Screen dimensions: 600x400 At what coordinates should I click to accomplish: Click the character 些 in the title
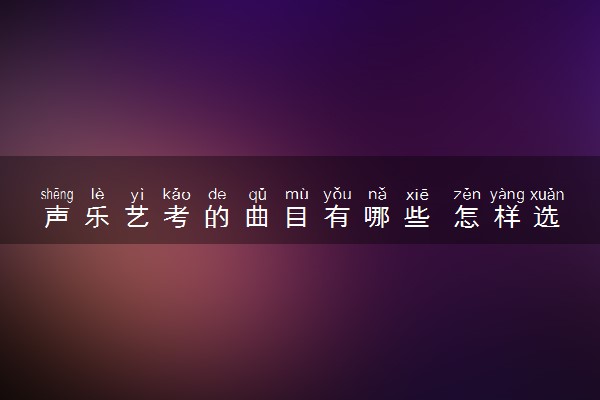point(417,217)
